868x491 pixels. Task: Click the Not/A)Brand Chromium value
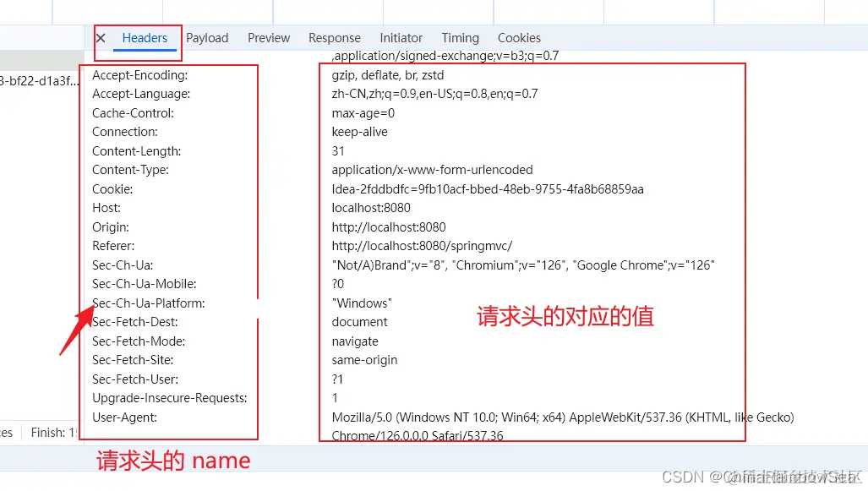coord(523,265)
